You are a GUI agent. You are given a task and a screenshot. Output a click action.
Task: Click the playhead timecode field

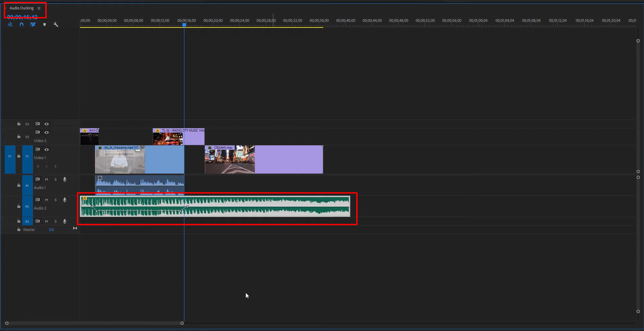coord(22,17)
